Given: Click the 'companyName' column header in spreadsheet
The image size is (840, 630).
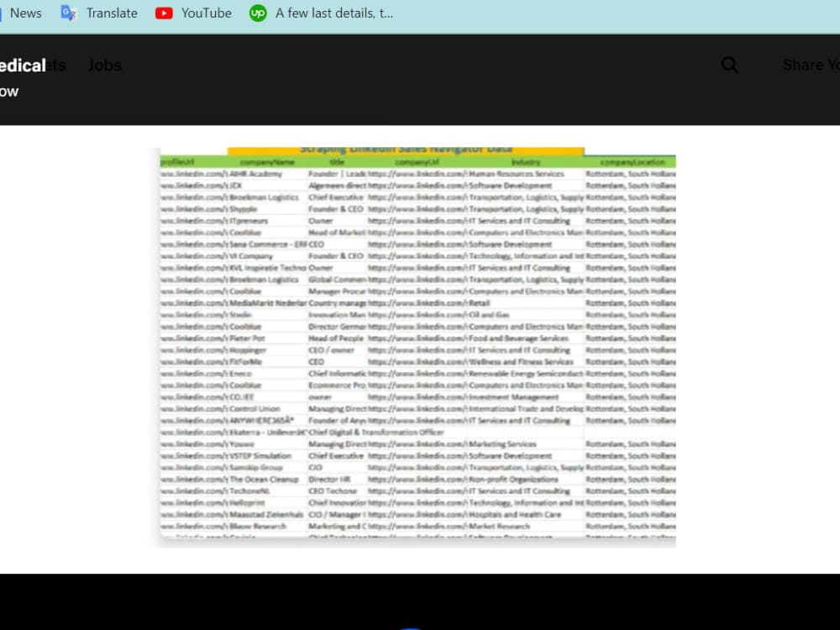Looking at the screenshot, I should 267,162.
